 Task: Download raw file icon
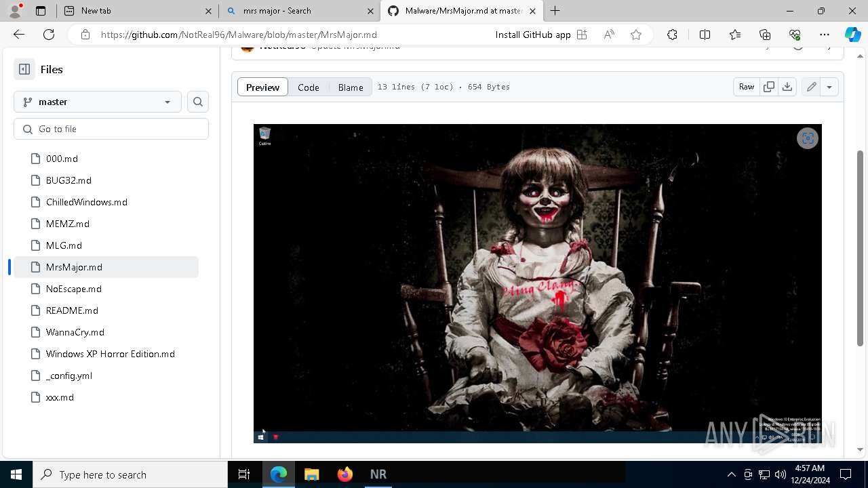tap(787, 87)
